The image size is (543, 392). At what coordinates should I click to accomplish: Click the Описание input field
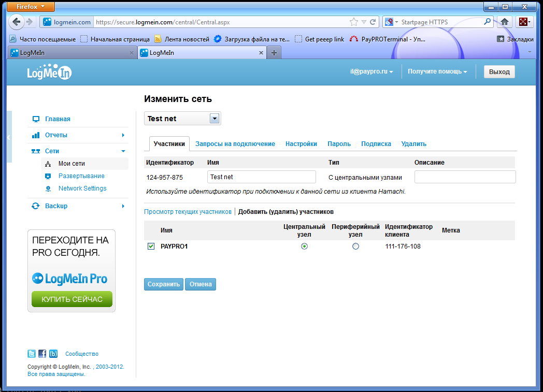(x=465, y=177)
